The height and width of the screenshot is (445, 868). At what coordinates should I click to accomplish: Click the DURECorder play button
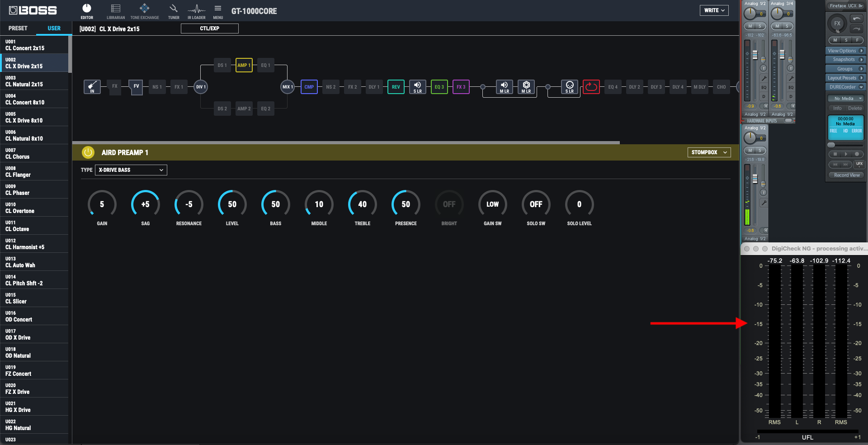click(845, 154)
